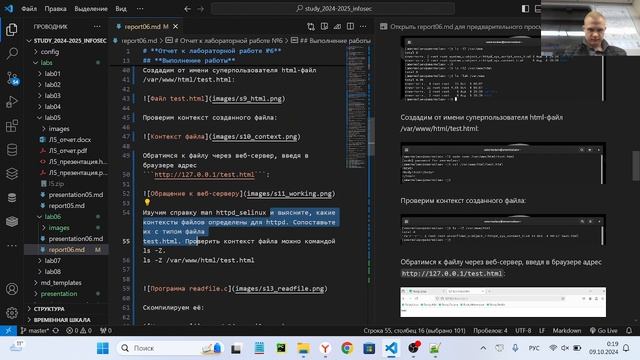640x360 pixels.
Task: Show hidden tray icons chevron
Action: coord(483,348)
